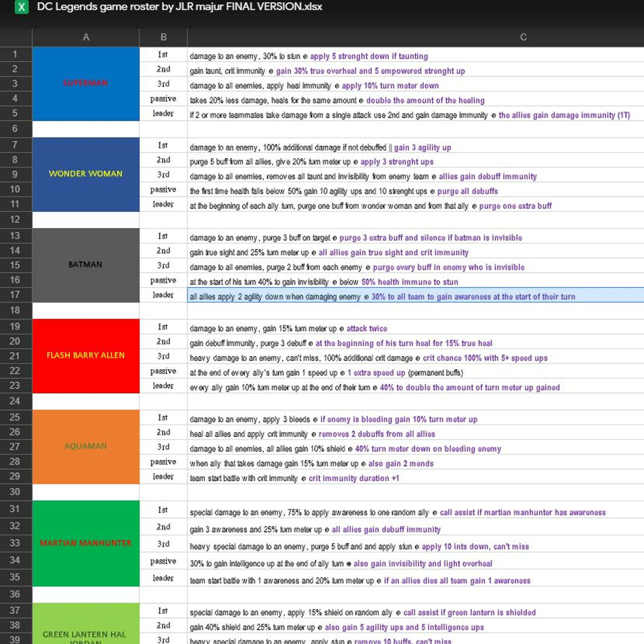
Task: Click cell 'damage to an enemy, gain 15% turn meter'
Action: pyautogui.click(x=416, y=327)
